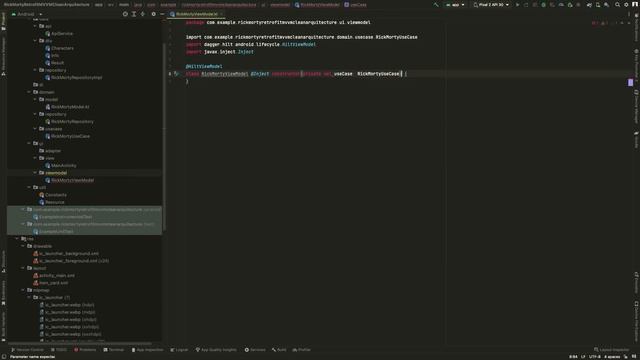Open ic_launcher_background.xml drawable
Image resolution: width=640 pixels, height=360 pixels.
66,253
